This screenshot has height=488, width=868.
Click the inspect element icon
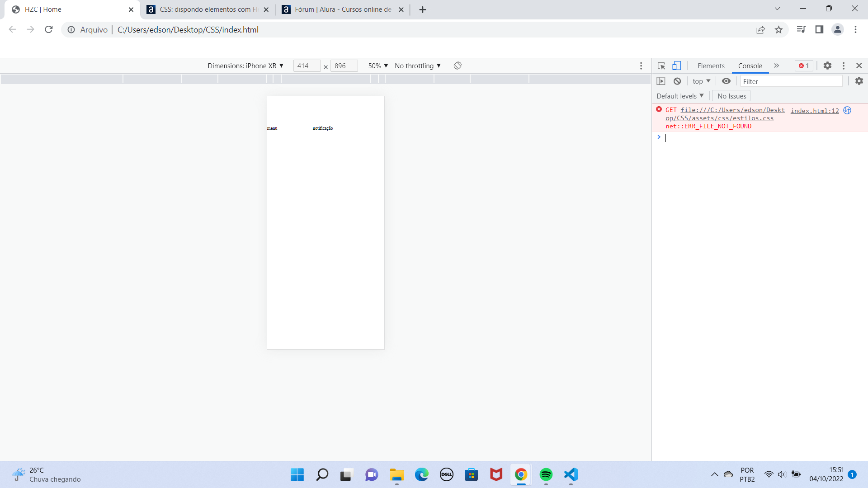click(x=661, y=66)
